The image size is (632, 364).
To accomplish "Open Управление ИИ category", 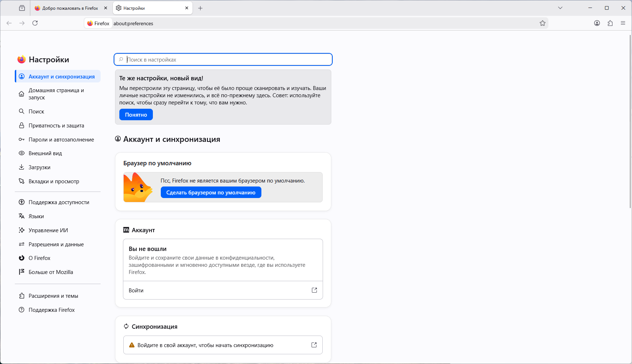I will tap(58, 230).
